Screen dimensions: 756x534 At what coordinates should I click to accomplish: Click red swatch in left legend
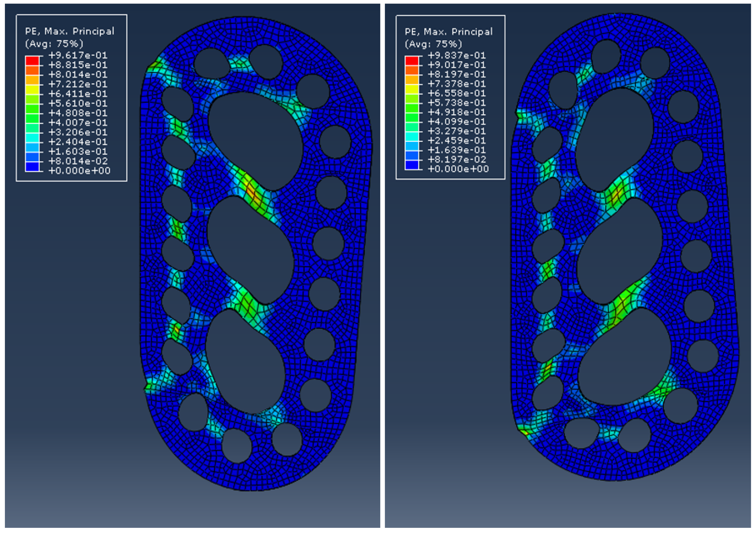pyautogui.click(x=32, y=60)
